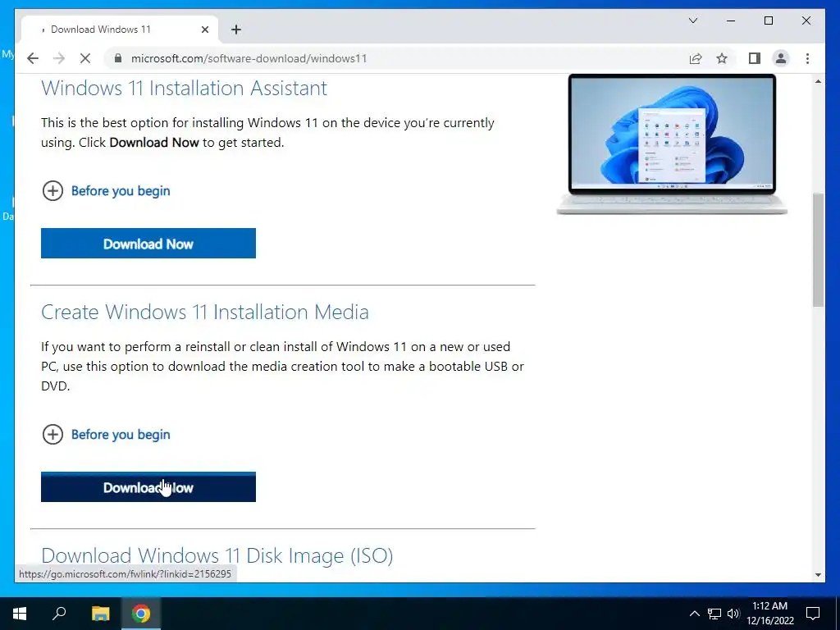Click the scrollbar down arrow
This screenshot has height=630, width=840.
point(818,575)
